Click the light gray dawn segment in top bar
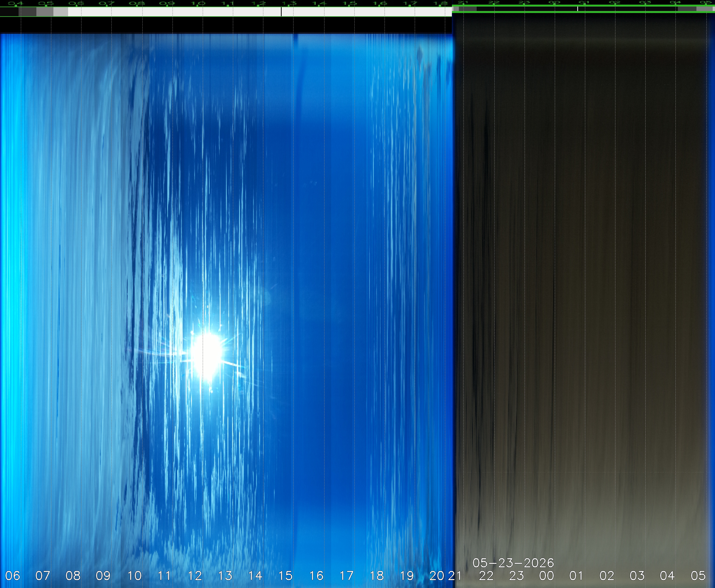The height and width of the screenshot is (588, 715). pyautogui.click(x=61, y=12)
